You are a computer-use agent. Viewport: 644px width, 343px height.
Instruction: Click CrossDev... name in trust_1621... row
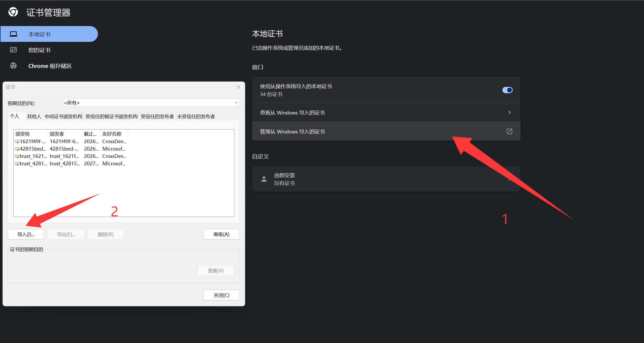[114, 156]
